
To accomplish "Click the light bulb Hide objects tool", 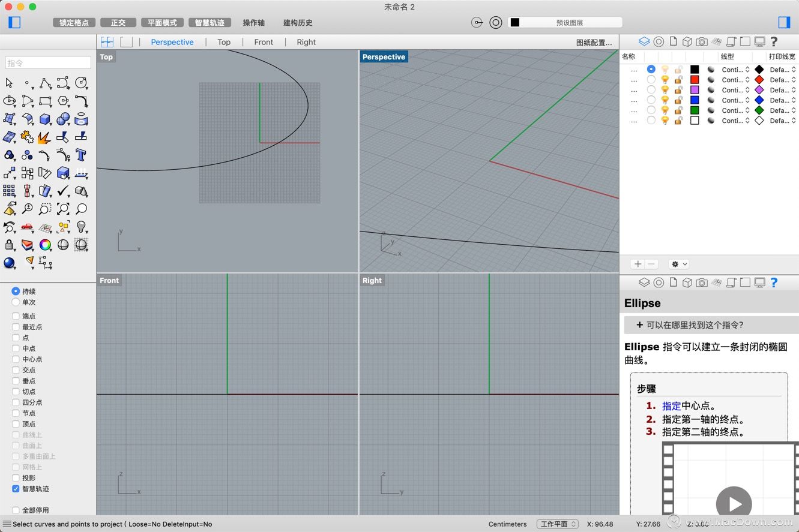I will click(x=81, y=227).
